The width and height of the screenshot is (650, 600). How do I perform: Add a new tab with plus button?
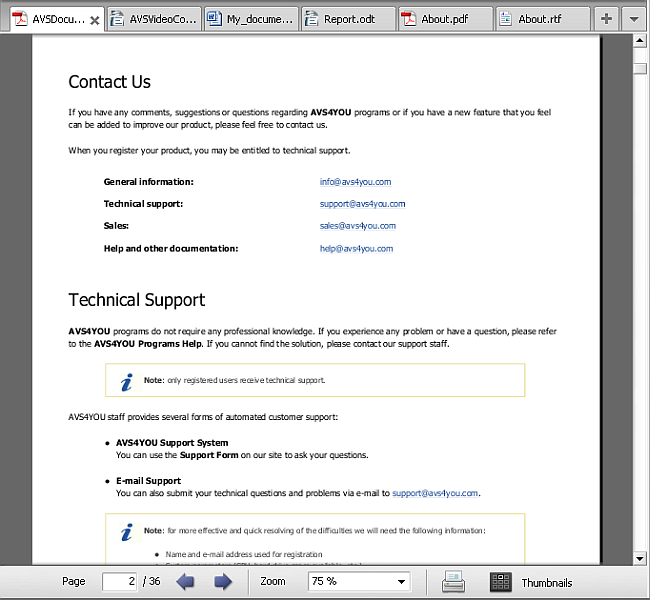click(606, 19)
